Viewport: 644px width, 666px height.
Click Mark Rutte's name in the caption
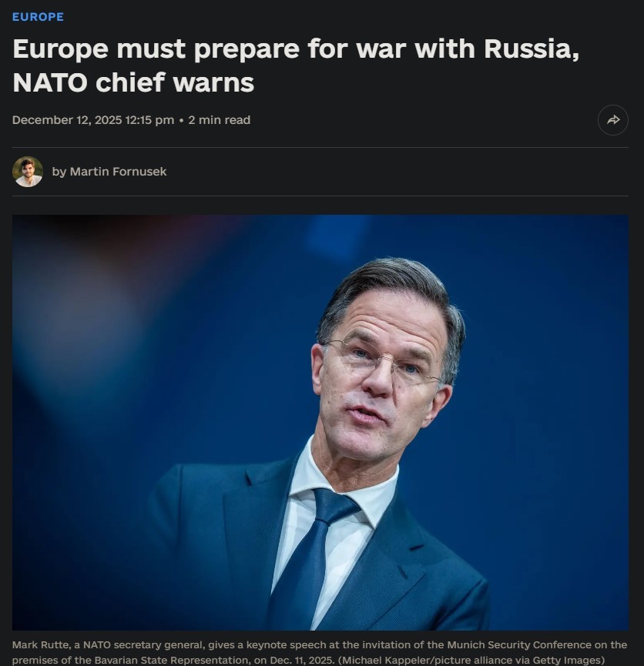pyautogui.click(x=41, y=644)
